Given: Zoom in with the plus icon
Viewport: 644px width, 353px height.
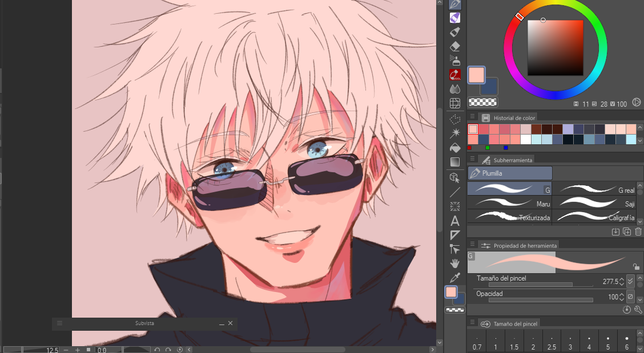Looking at the screenshot, I should click(x=77, y=350).
